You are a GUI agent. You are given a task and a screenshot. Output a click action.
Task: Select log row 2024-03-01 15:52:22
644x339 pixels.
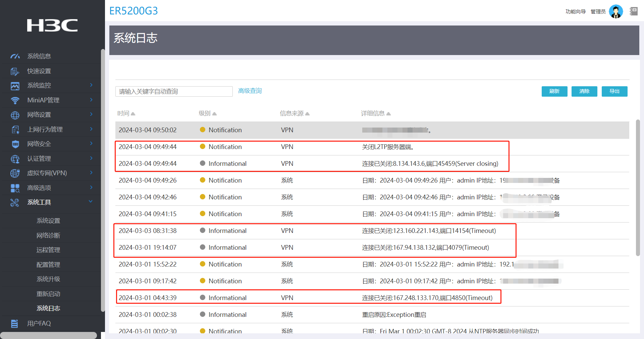(x=372, y=264)
